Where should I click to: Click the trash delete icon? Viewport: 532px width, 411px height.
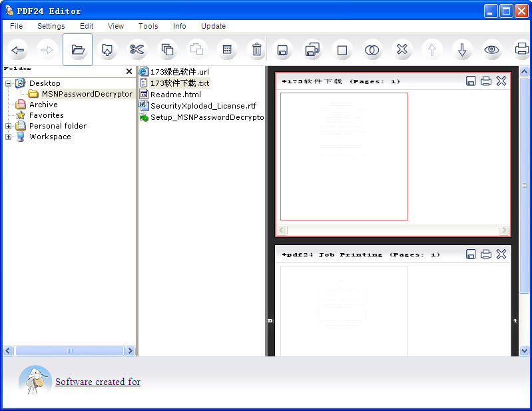pos(256,50)
